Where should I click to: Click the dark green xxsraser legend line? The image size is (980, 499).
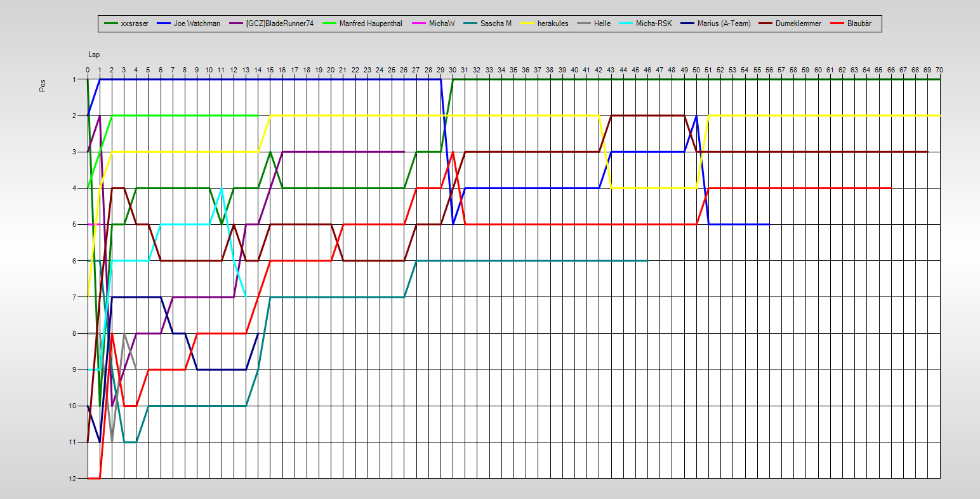coord(110,23)
